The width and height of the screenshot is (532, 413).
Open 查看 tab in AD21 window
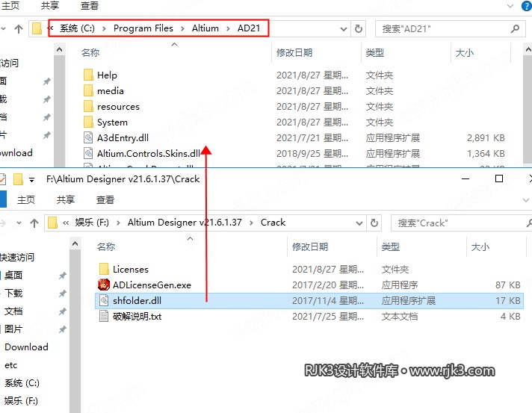coord(90,6)
